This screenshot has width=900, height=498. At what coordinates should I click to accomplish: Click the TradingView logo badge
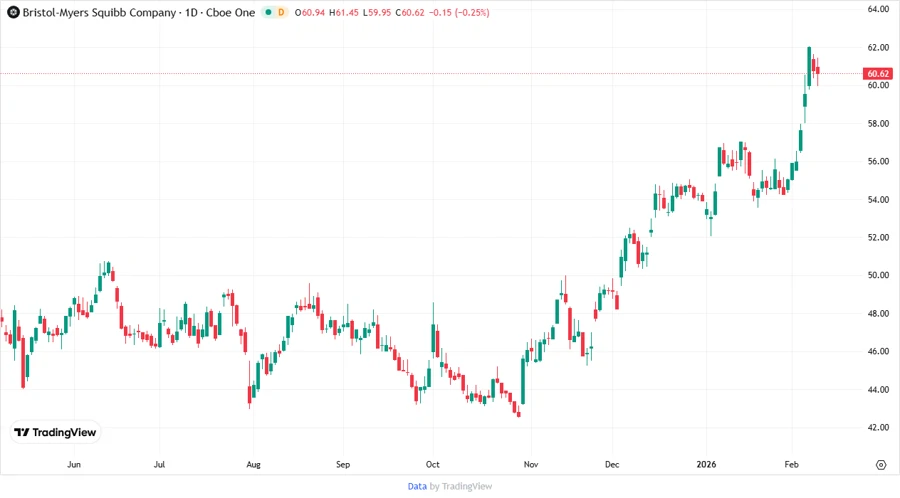point(56,433)
